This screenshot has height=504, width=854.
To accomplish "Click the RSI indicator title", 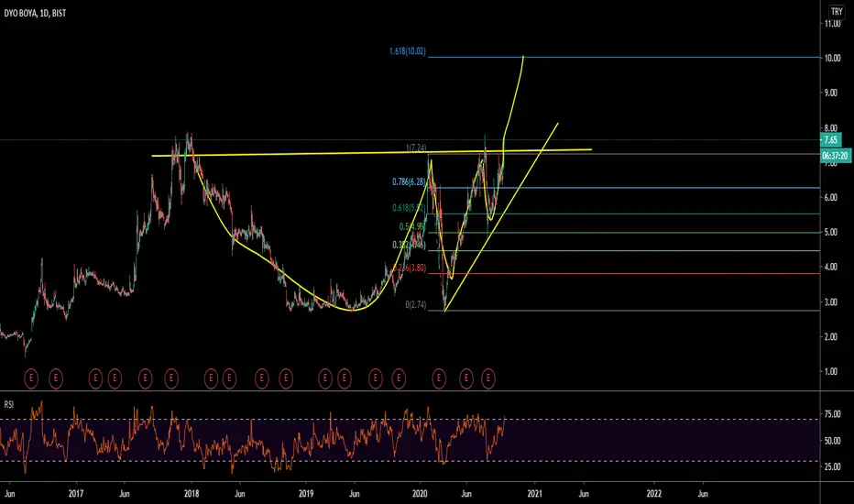I will pos(9,404).
